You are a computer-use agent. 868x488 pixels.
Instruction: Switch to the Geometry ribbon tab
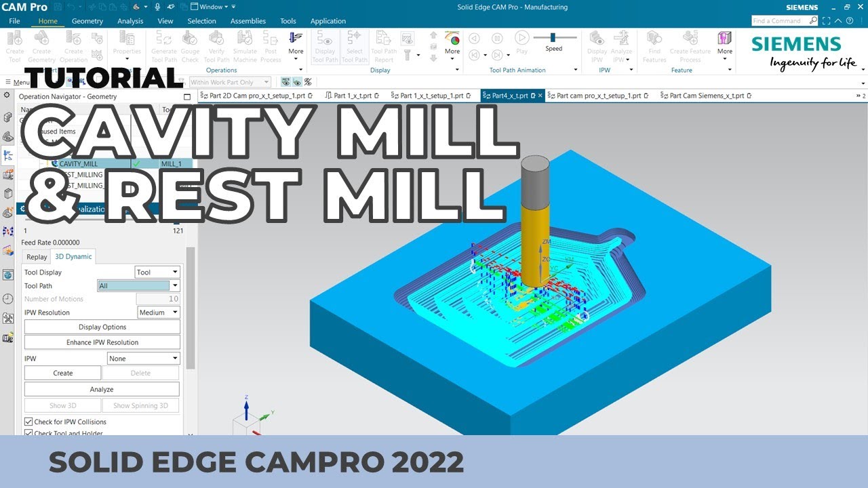click(87, 21)
